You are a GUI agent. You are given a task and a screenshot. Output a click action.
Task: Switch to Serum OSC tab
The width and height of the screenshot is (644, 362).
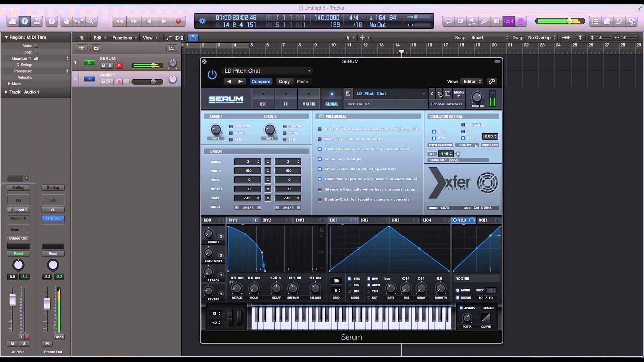click(x=263, y=99)
